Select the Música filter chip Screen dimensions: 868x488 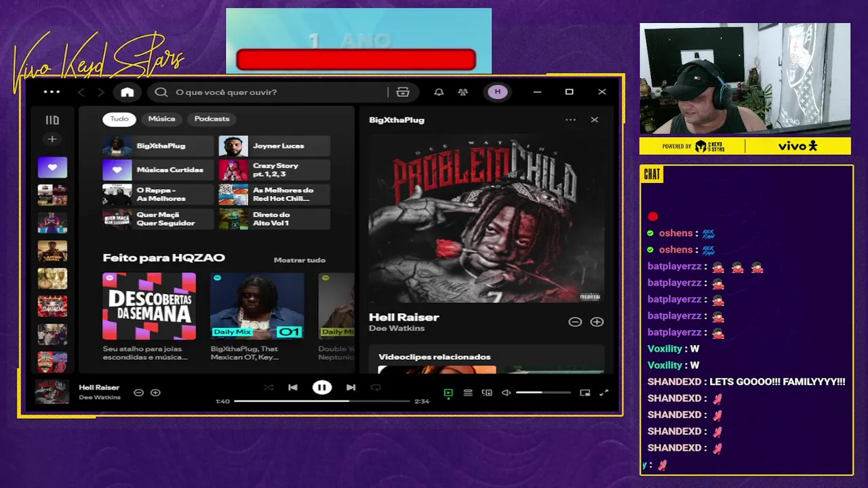161,119
